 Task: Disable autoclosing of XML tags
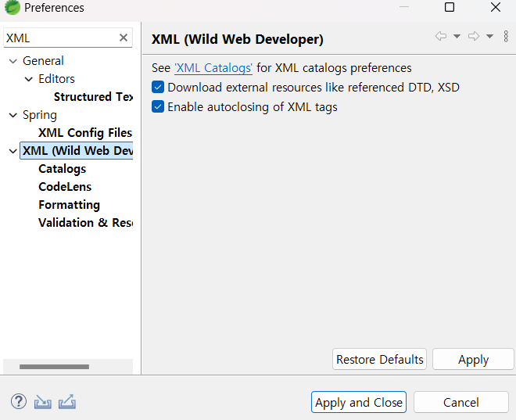click(x=158, y=106)
